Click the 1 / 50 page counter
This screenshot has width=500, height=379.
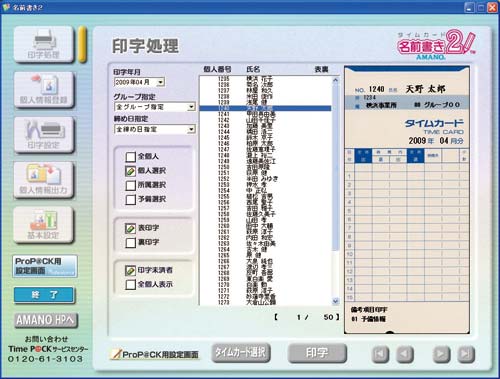(307, 317)
